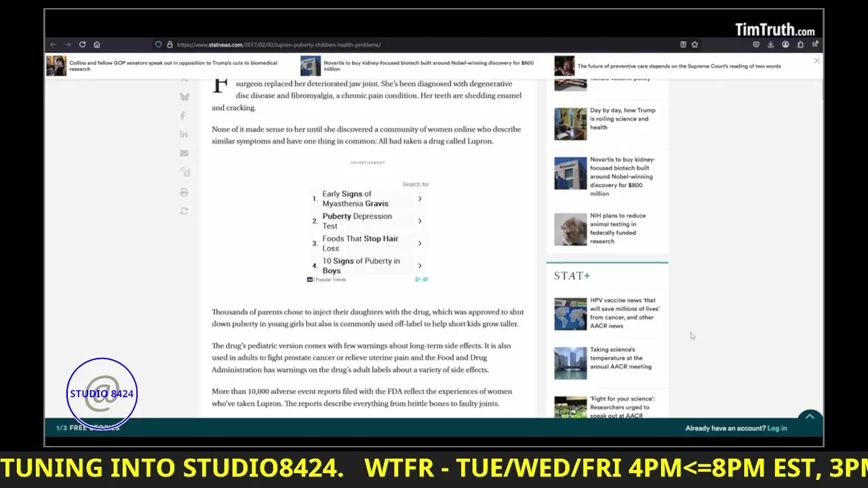
Task: Click the STAT+ section heading
Action: [x=572, y=276]
